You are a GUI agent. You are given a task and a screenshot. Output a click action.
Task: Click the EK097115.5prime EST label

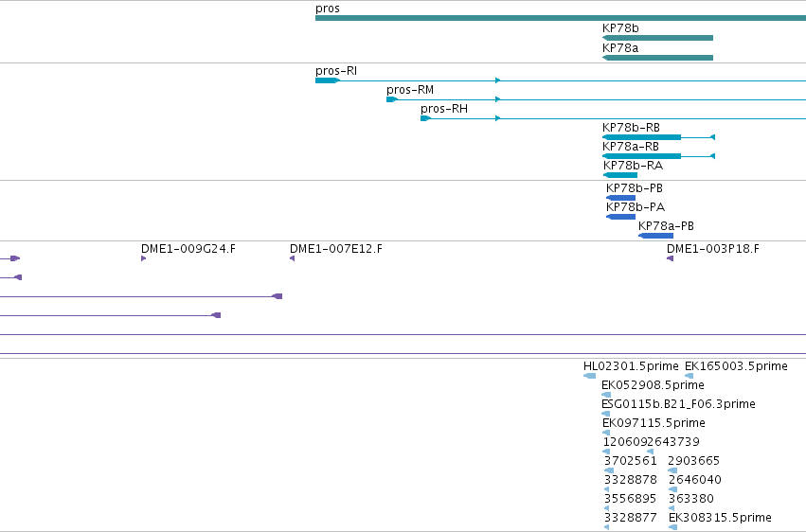[654, 423]
